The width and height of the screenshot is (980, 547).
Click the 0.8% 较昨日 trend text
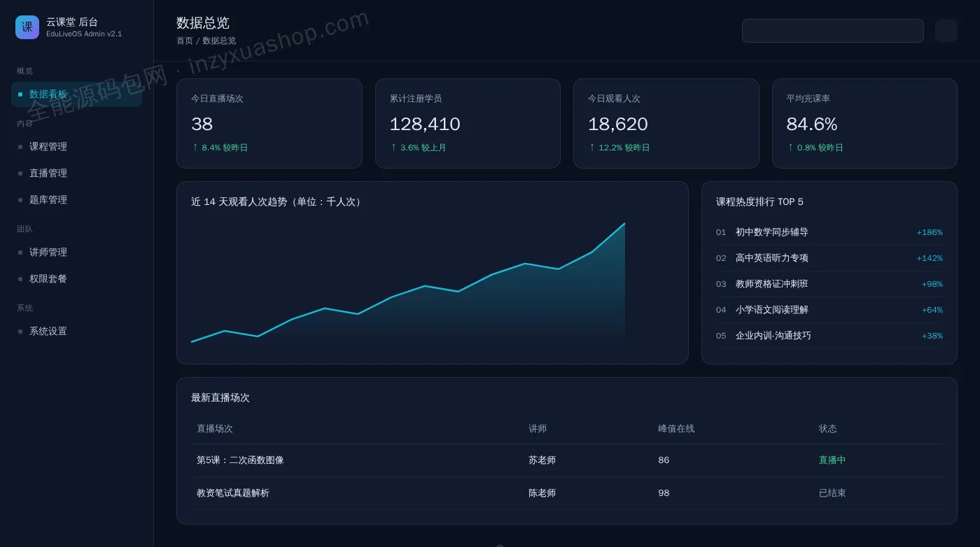[815, 148]
